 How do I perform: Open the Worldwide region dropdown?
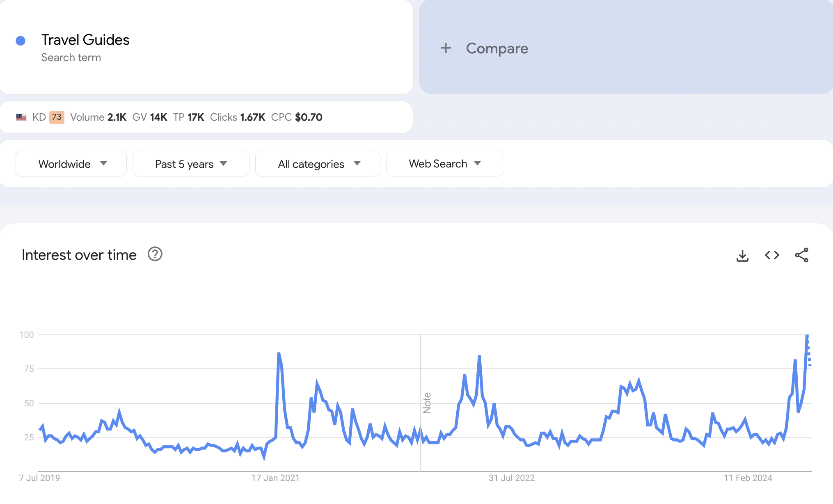click(71, 164)
